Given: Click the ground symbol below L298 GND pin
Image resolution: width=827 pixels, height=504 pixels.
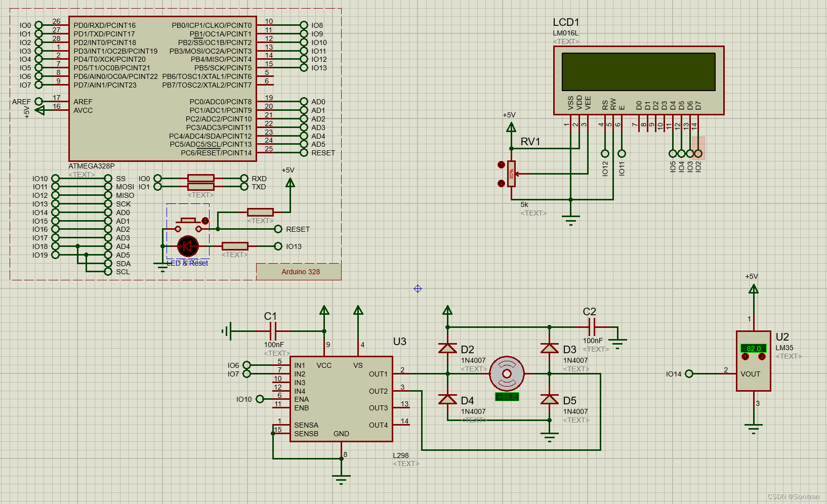Looking at the screenshot, I should (342, 480).
